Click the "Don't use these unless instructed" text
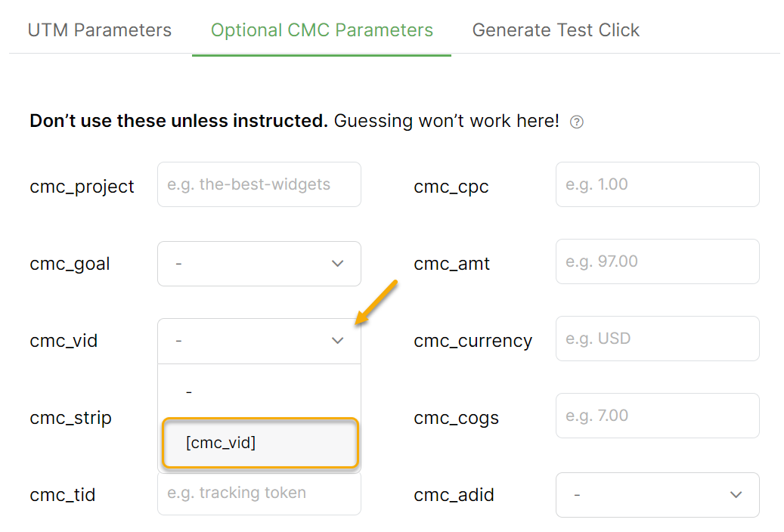 click(178, 121)
